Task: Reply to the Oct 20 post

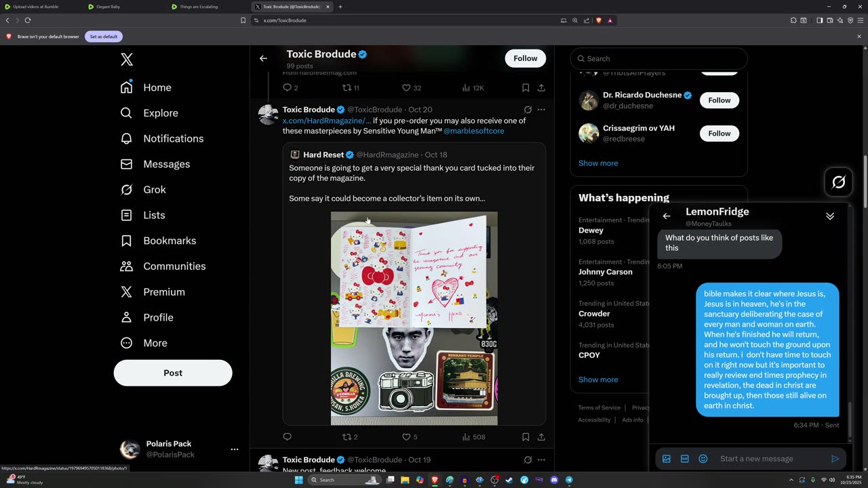Action: [287, 437]
